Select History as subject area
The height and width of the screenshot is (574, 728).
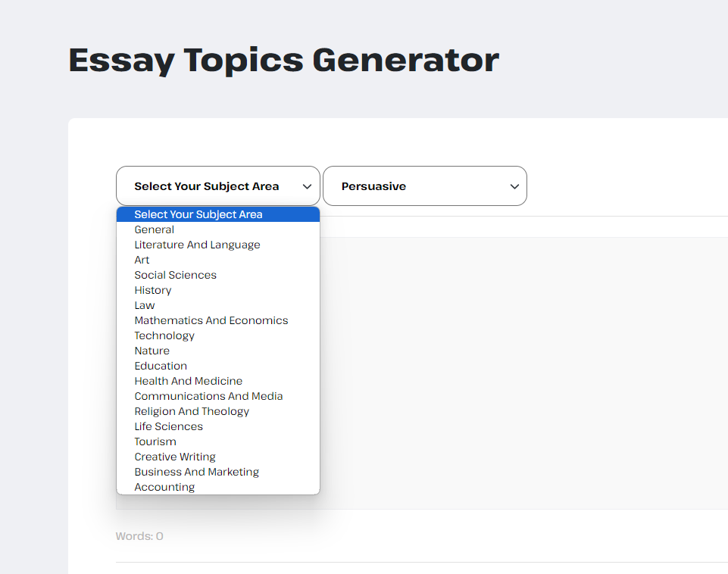[217, 291]
